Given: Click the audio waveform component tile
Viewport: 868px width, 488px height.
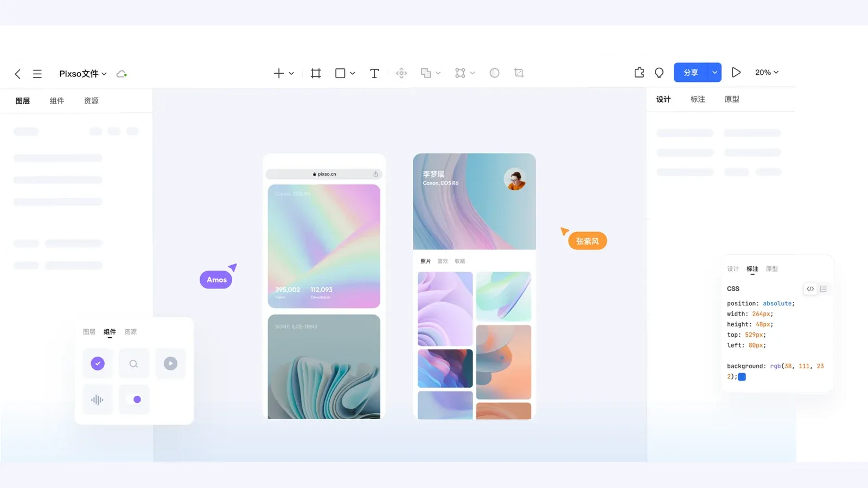Looking at the screenshot, I should click(x=98, y=400).
